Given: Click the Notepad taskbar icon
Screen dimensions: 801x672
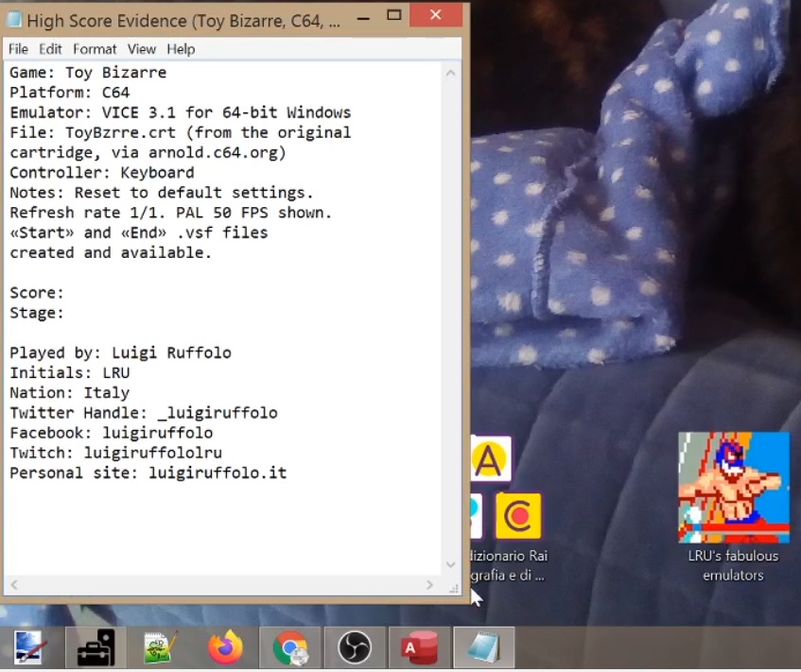Looking at the screenshot, I should click(x=483, y=648).
